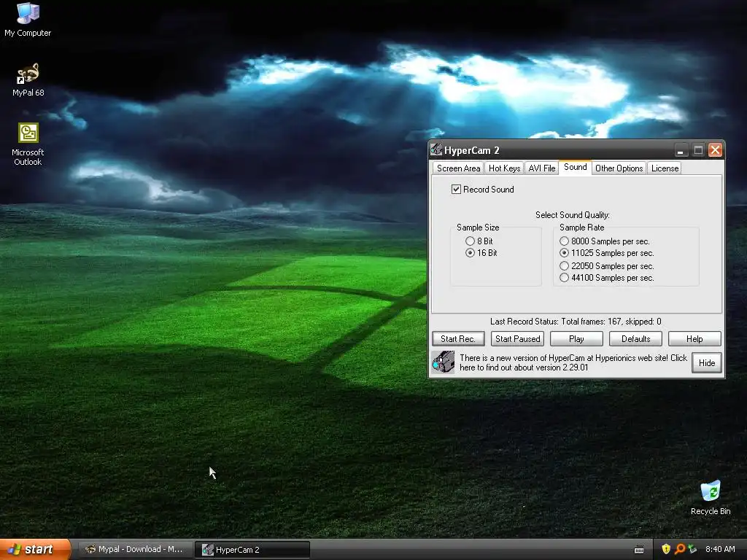Switch to Mypal - Download taskbar window

pyautogui.click(x=135, y=550)
